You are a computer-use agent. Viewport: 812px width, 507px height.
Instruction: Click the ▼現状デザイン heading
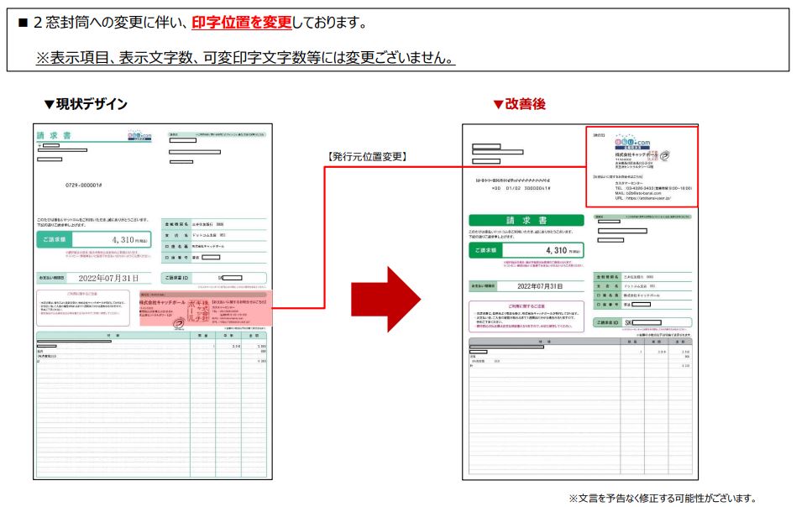tap(86, 104)
